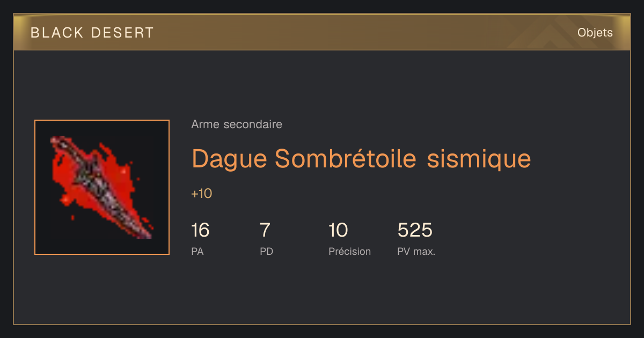Click the +10 enhancement level
The height and width of the screenshot is (338, 644).
tap(202, 194)
